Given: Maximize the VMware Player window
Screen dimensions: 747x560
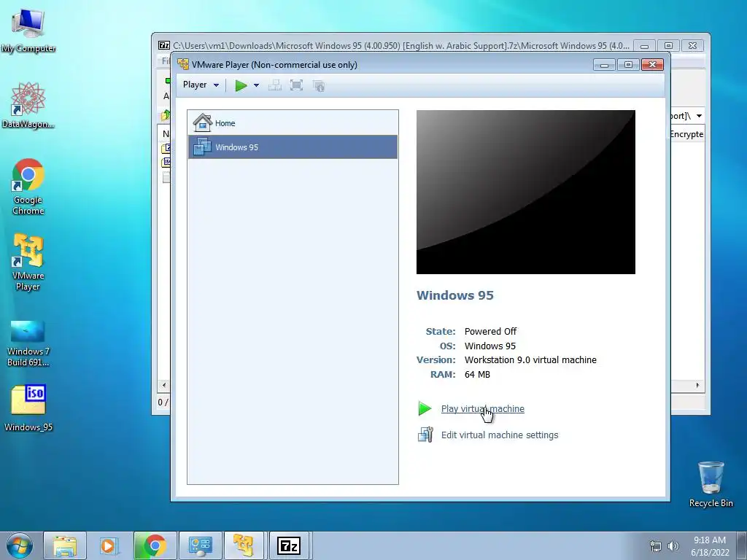Looking at the screenshot, I should click(x=628, y=65).
